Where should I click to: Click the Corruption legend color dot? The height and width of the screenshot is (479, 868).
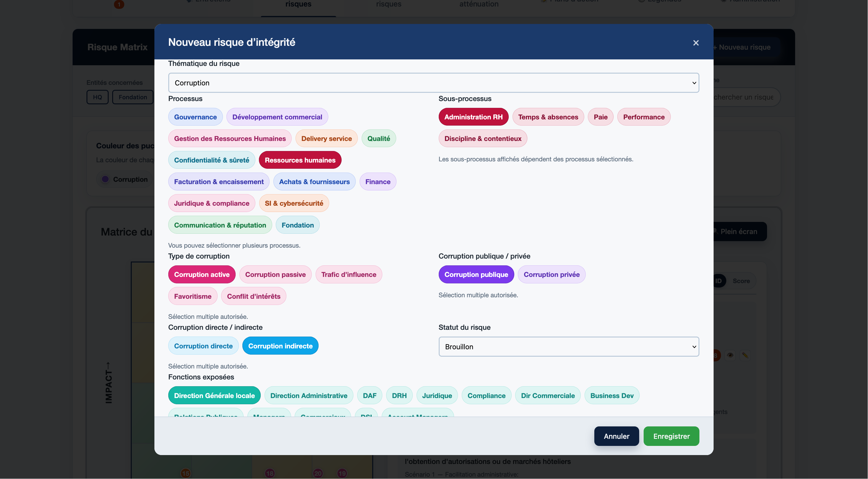105,179
